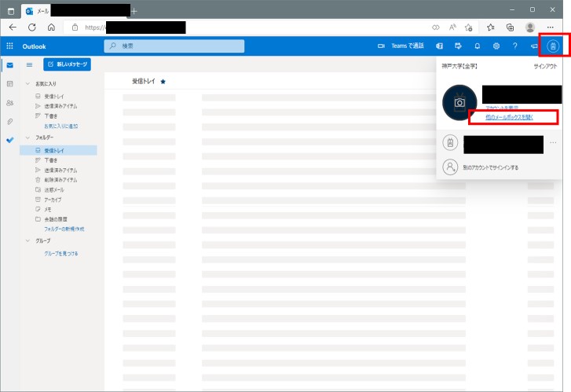Collapse the グループ section chevron
The height and width of the screenshot is (392, 571).
27,241
